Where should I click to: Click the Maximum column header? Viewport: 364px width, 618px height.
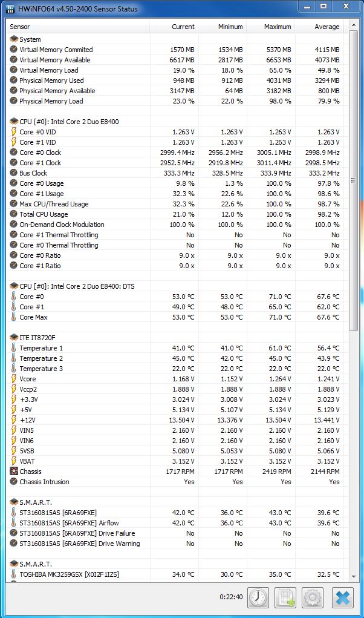271,27
